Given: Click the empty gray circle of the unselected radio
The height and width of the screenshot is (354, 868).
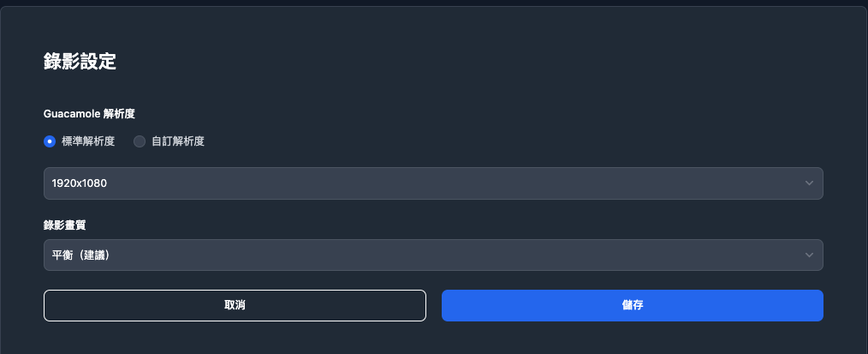Looking at the screenshot, I should coord(140,141).
